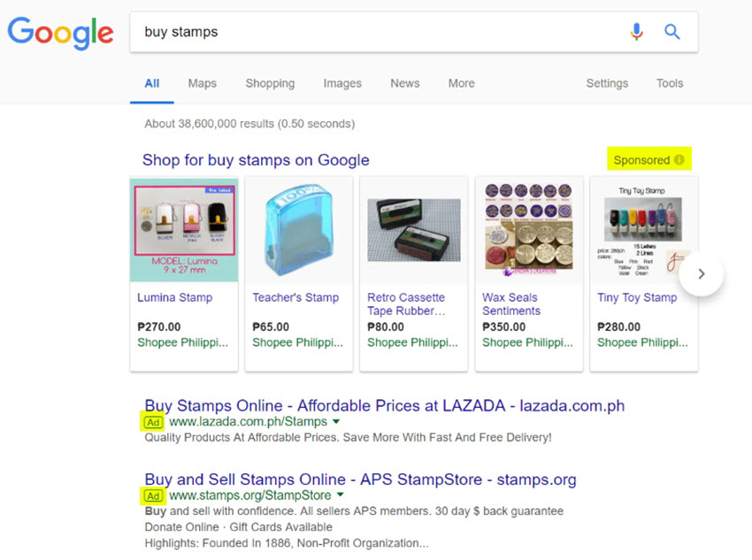The image size is (752, 560).
Task: Click the next arrow on the shopping carousel
Action: 702,273
